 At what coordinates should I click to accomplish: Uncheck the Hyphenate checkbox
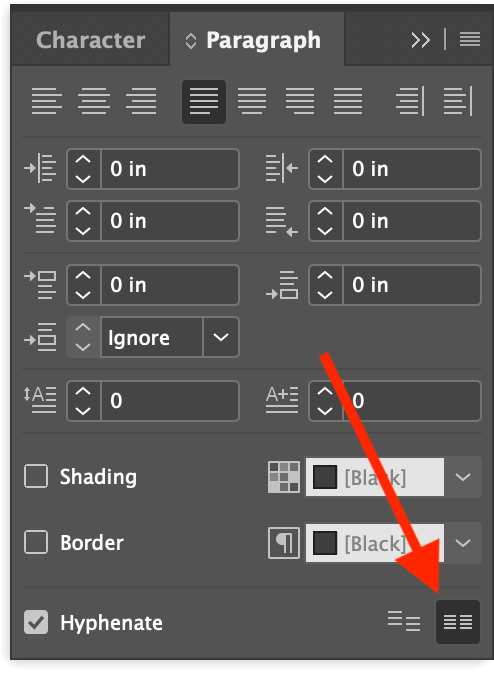pos(36,622)
